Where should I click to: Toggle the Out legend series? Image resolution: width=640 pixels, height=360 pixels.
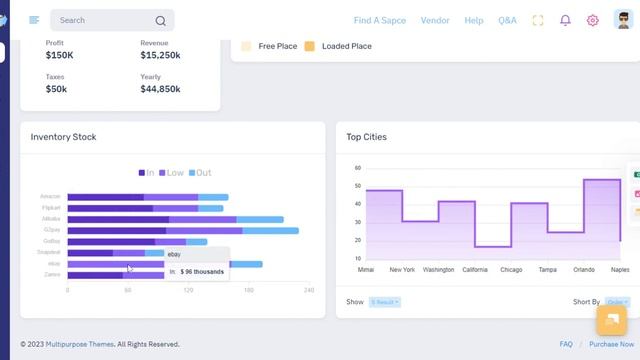[200, 173]
